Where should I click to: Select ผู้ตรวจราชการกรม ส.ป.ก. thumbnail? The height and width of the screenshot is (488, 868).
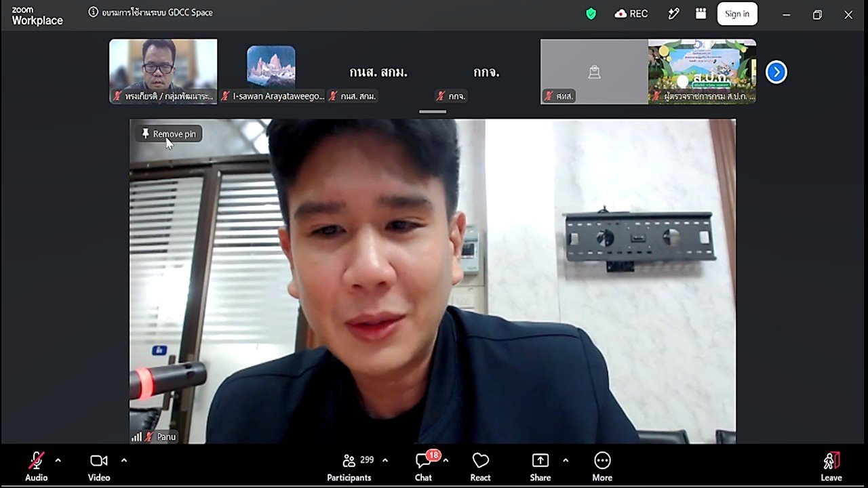702,71
